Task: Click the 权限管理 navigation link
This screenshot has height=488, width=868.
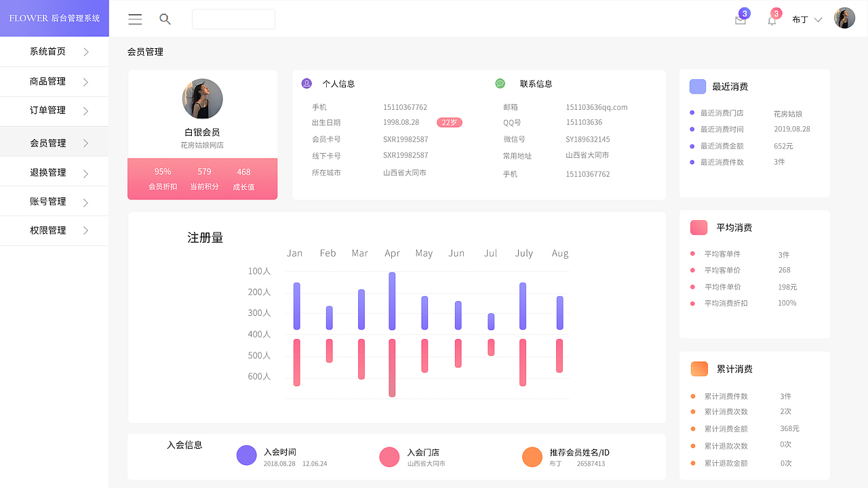Action: coord(47,230)
